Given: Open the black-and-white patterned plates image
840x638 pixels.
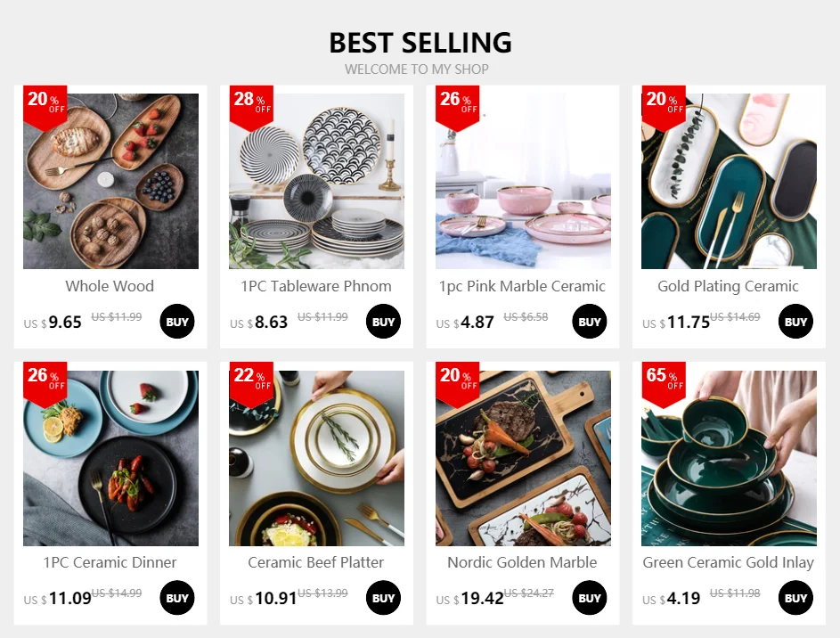Looking at the screenshot, I should pos(316,181).
